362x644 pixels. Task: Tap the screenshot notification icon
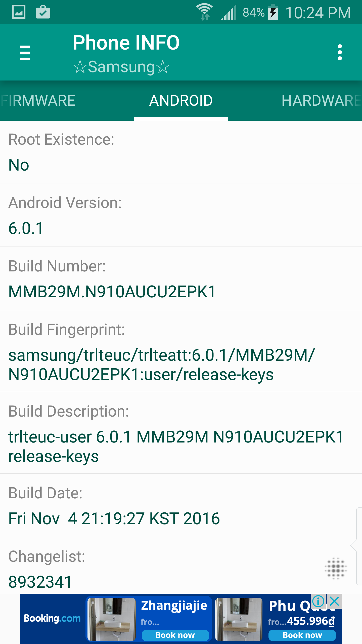click(19, 12)
